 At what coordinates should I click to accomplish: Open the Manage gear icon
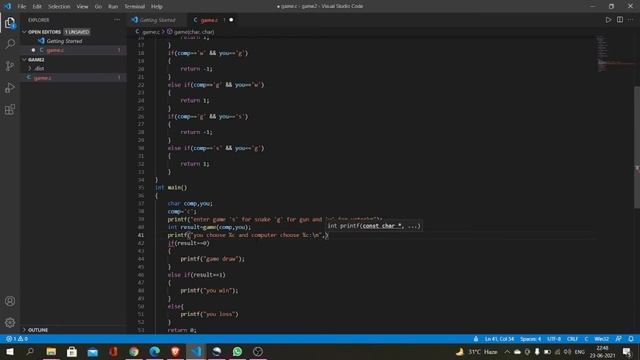click(x=10, y=323)
